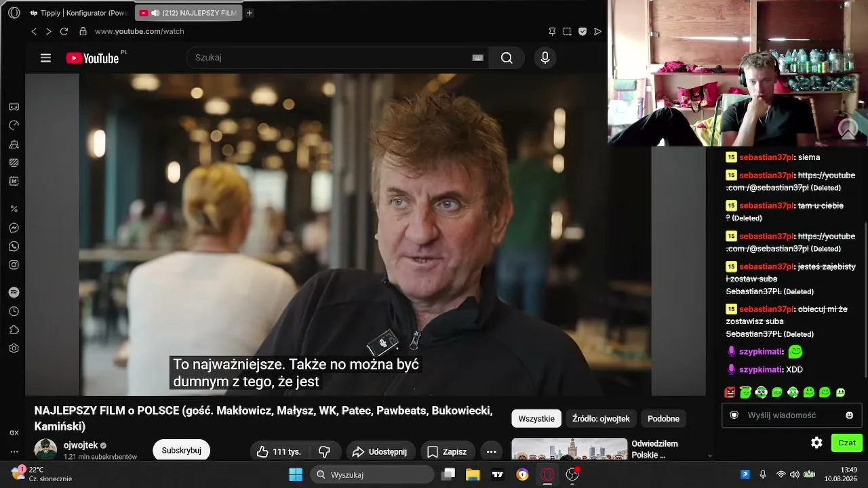Screen dimensions: 868x488
Task: Click the pin icon in address bar
Action: click(552, 31)
